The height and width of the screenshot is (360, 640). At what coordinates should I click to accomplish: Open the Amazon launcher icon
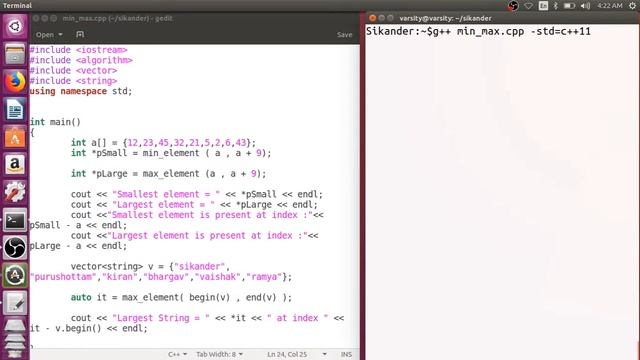coord(15,164)
